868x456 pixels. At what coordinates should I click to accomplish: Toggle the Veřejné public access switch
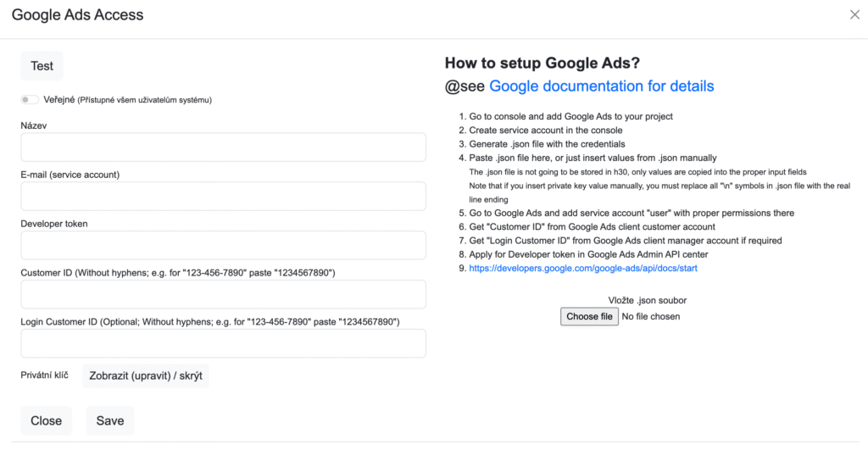click(x=30, y=100)
